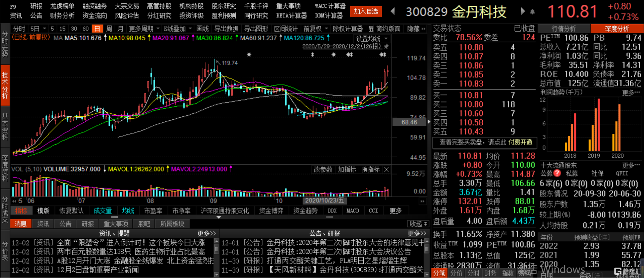Click 画线 drawing button
The height and width of the screenshot is (278, 644).
202,29
